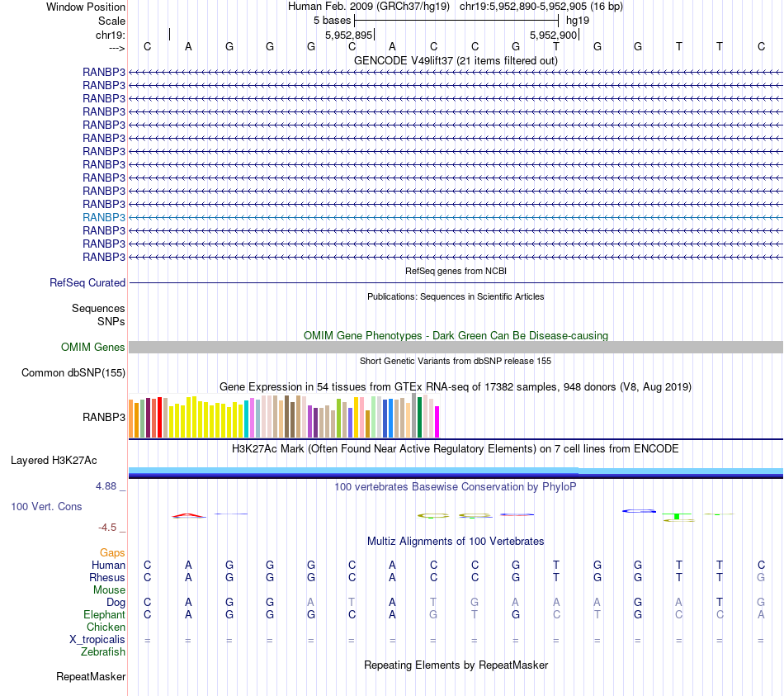Click the Window Position label
The height and width of the screenshot is (696, 784).
tap(86, 7)
